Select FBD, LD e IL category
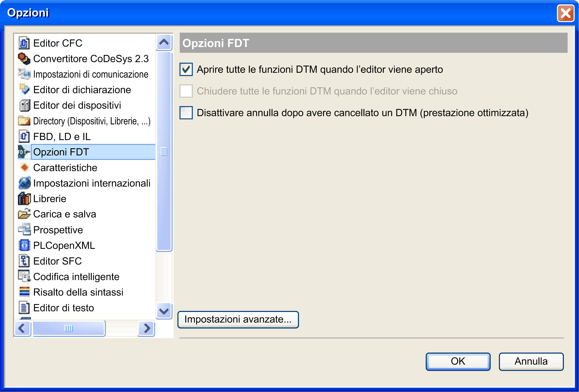This screenshot has width=579, height=392. tap(62, 137)
